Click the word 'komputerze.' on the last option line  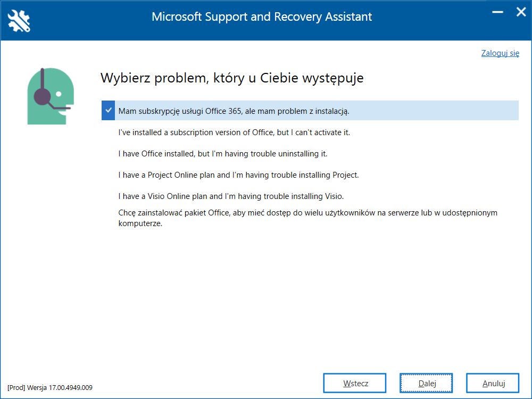pyautogui.click(x=140, y=223)
